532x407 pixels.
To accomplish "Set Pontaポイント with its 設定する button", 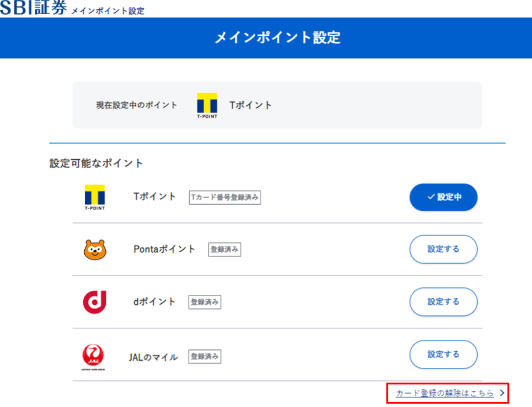I will pyautogui.click(x=443, y=249).
